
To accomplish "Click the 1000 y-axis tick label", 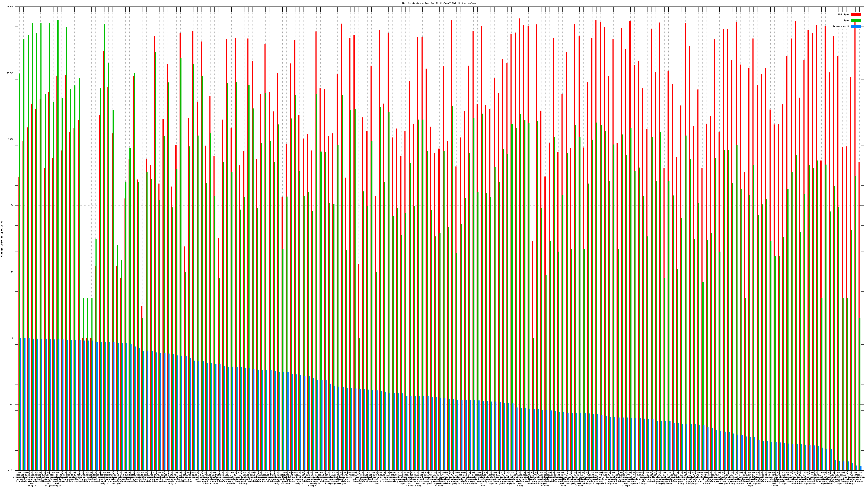I will 11,139.
